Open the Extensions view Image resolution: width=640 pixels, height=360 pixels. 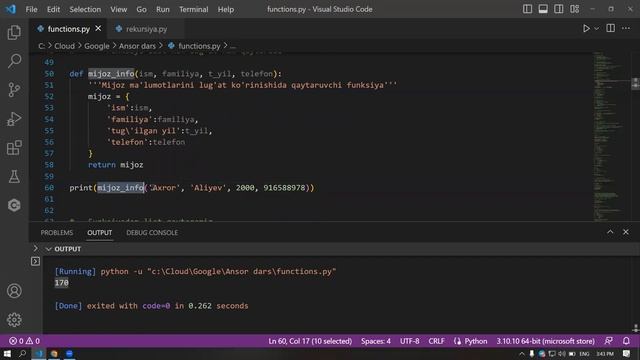tap(14, 148)
